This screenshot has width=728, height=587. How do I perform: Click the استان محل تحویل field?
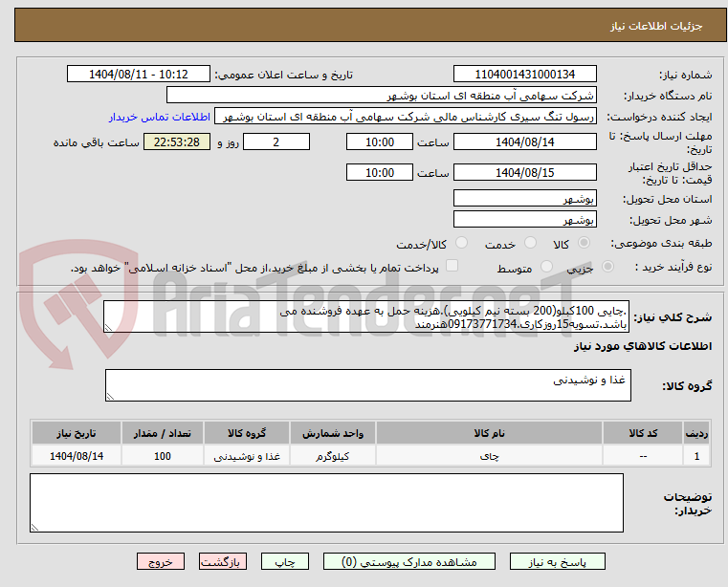tap(524, 199)
